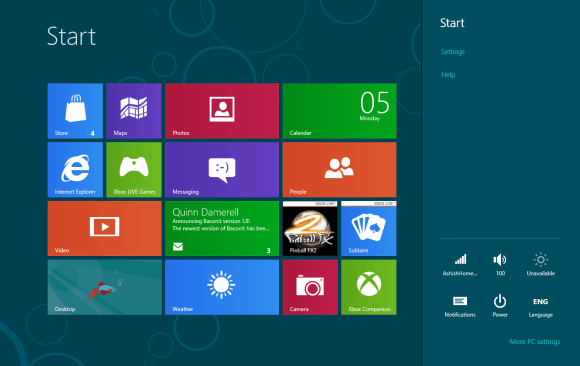This screenshot has height=366, width=580.
Task: Open the Calendar tile showing 05 Monday
Action: [339, 111]
